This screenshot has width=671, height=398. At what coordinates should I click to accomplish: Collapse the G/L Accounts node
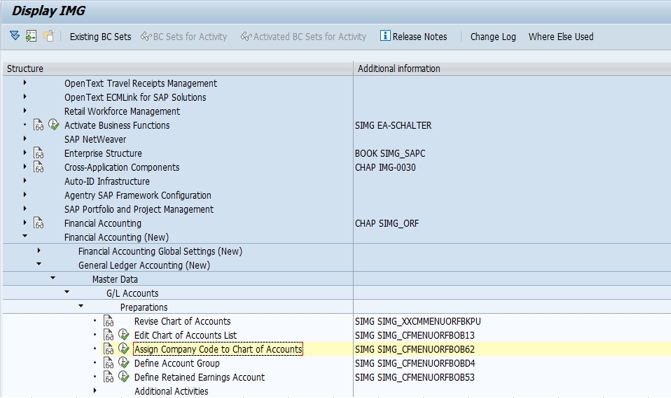pos(67,292)
